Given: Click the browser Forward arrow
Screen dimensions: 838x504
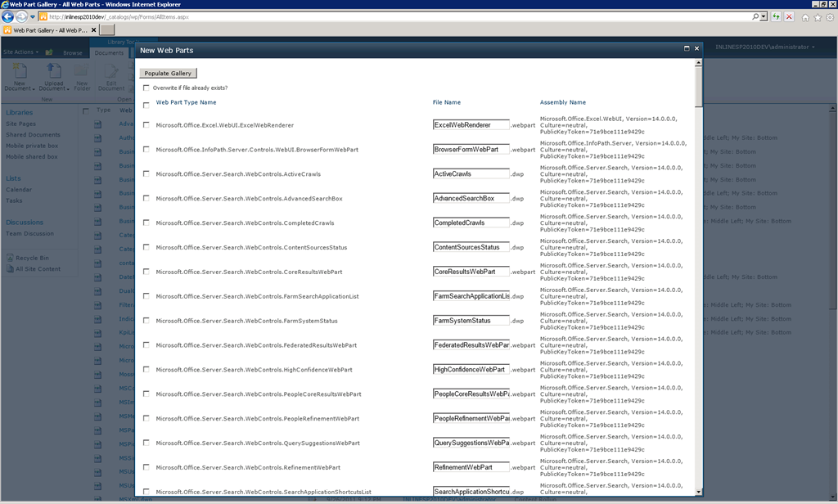Looking at the screenshot, I should coord(21,16).
